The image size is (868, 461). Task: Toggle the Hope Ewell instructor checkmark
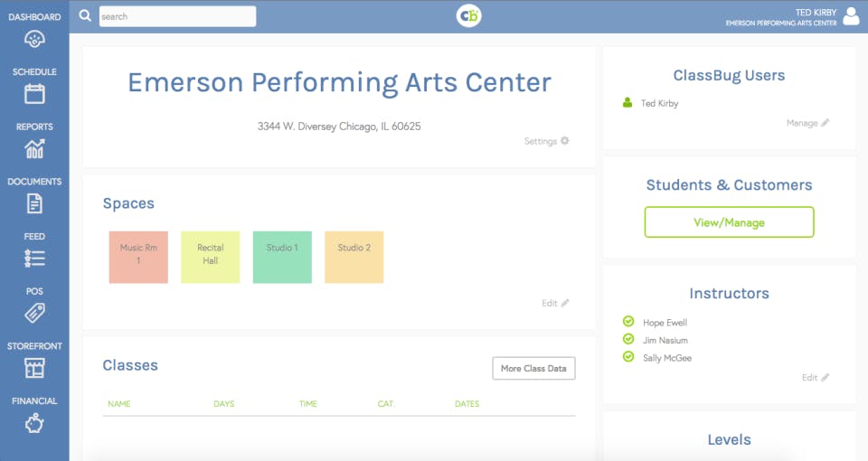tap(628, 322)
